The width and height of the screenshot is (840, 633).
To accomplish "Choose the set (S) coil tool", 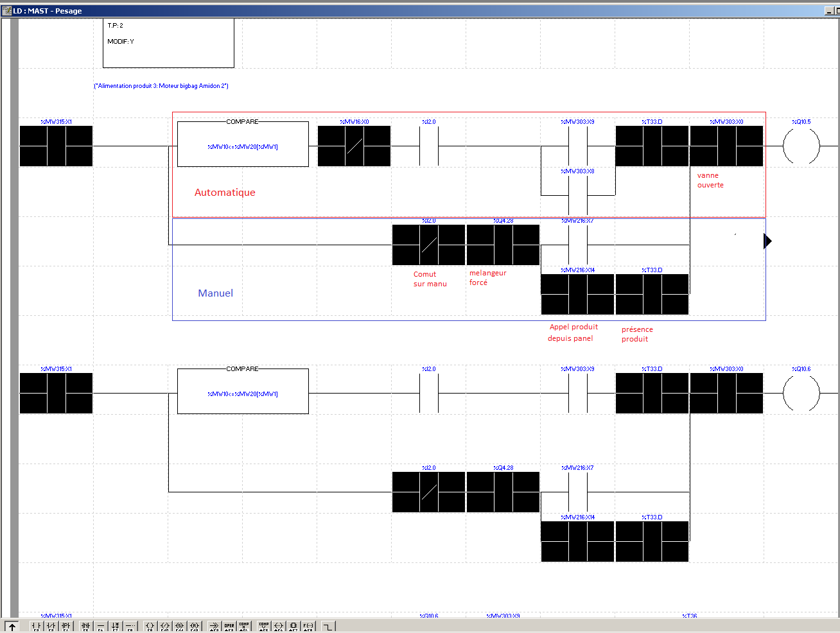I will (179, 626).
